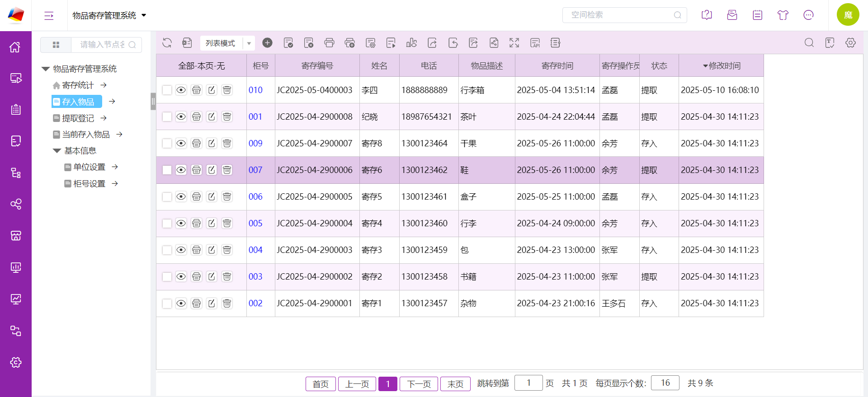
Task: Sort by the 修改时间 column header
Action: point(721,66)
